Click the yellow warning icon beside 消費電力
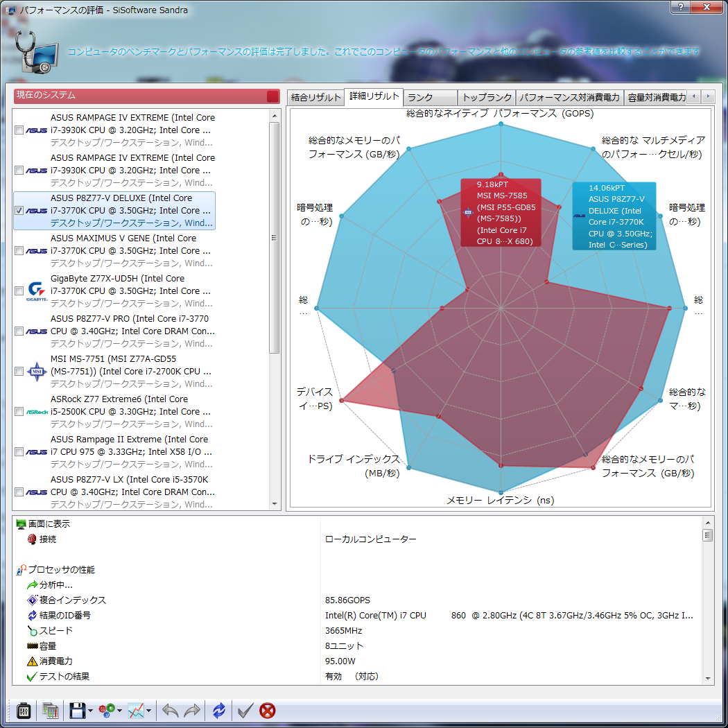728x728 pixels. (x=32, y=661)
